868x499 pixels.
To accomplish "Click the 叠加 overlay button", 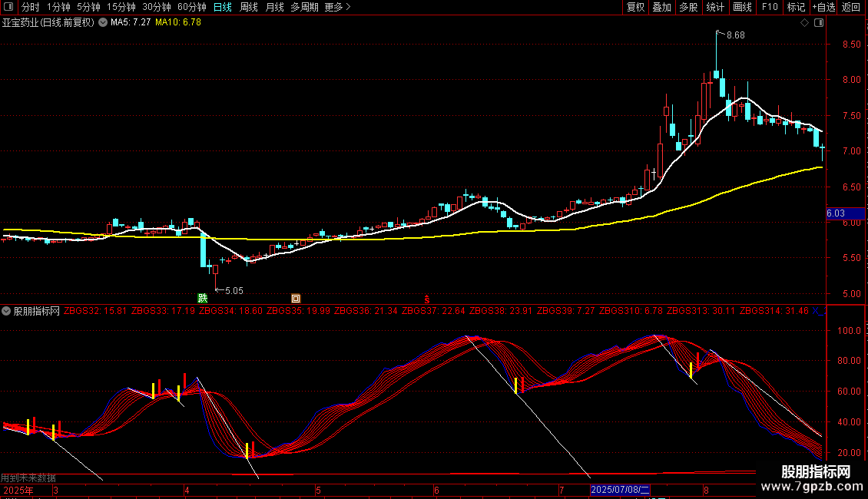I will coord(661,7).
